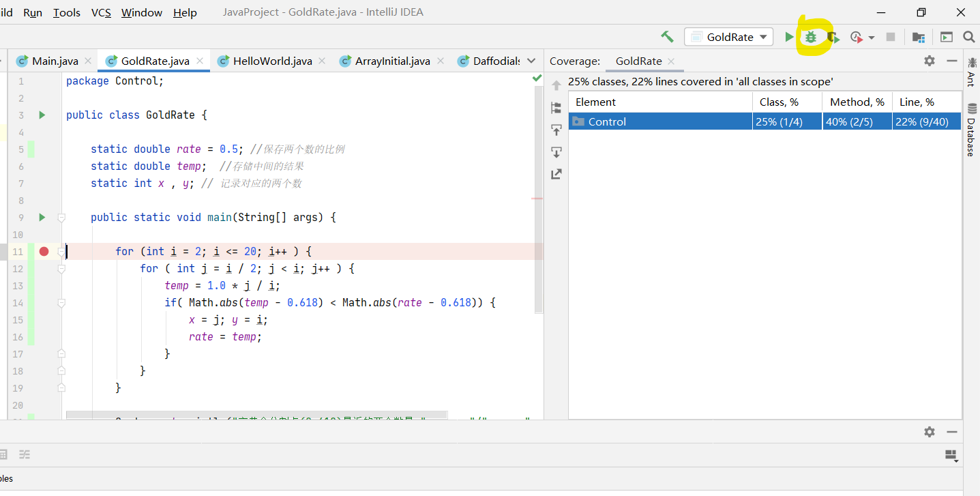Screen dimensions: 980x496
Task: Click the up-arrow icon in Coverage sidebar
Action: (556, 85)
